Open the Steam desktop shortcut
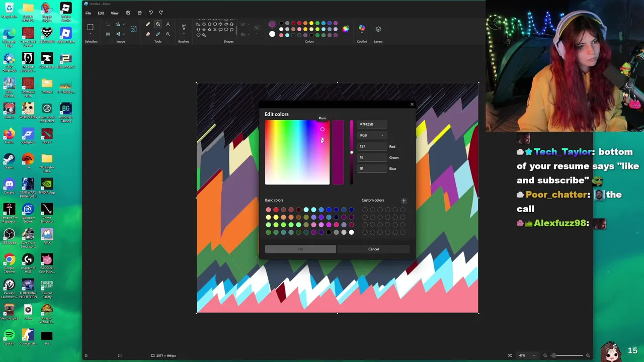The height and width of the screenshot is (362, 644). click(x=9, y=162)
